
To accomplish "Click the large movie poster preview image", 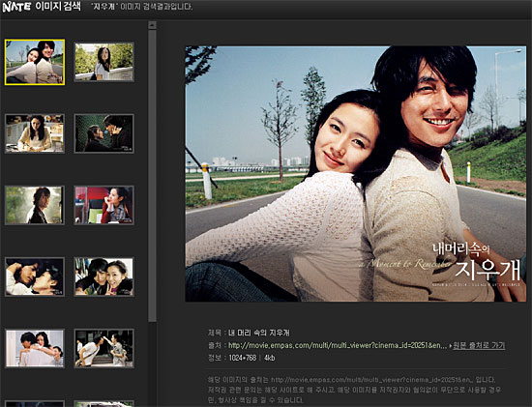I will [356, 174].
